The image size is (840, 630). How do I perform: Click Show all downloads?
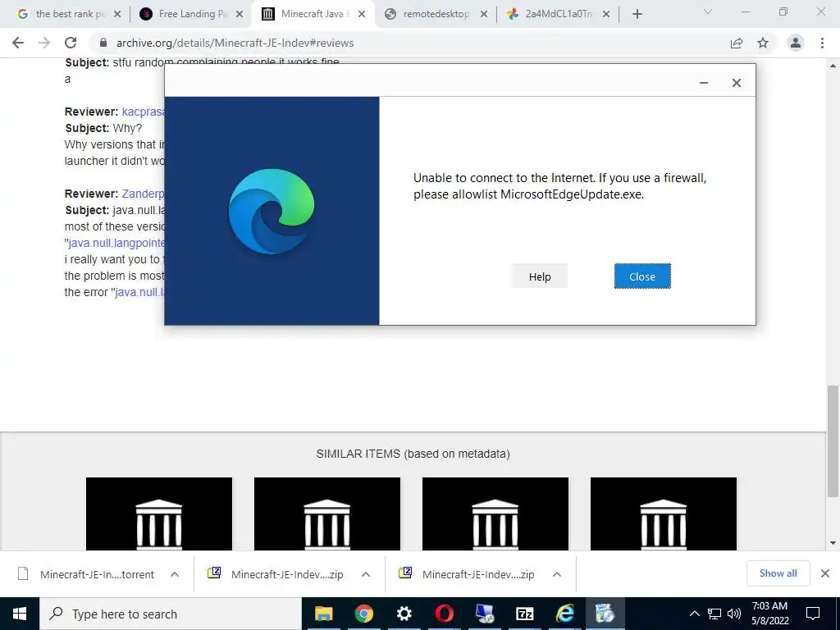[x=778, y=573]
